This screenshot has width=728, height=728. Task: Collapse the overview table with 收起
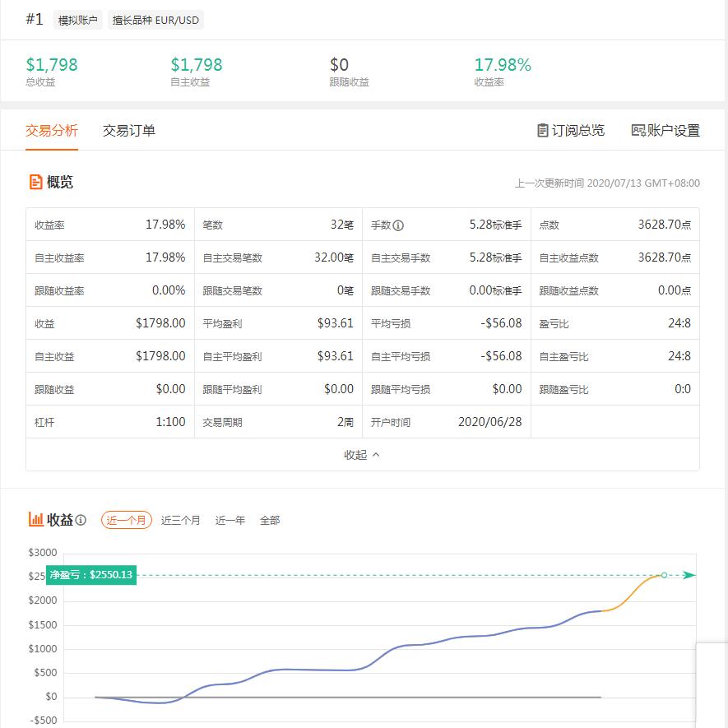click(x=362, y=455)
